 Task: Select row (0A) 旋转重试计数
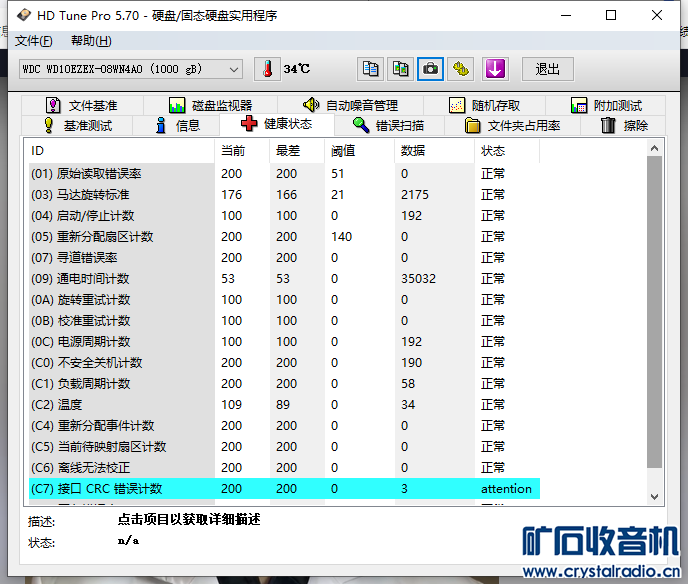(284, 300)
